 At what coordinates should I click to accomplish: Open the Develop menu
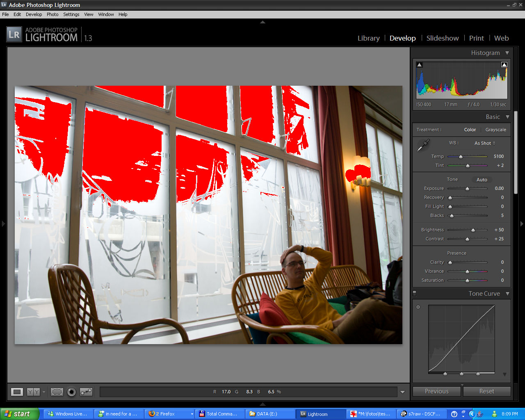pyautogui.click(x=34, y=14)
